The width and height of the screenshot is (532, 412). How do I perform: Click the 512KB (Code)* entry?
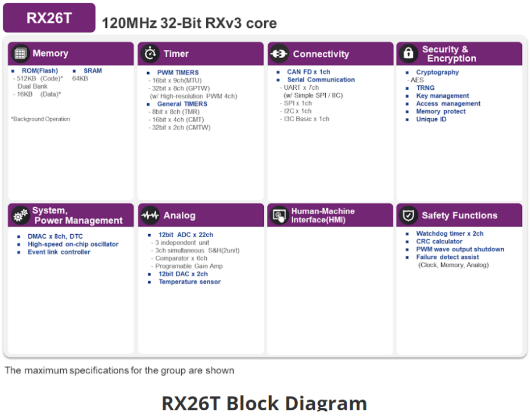[38, 78]
